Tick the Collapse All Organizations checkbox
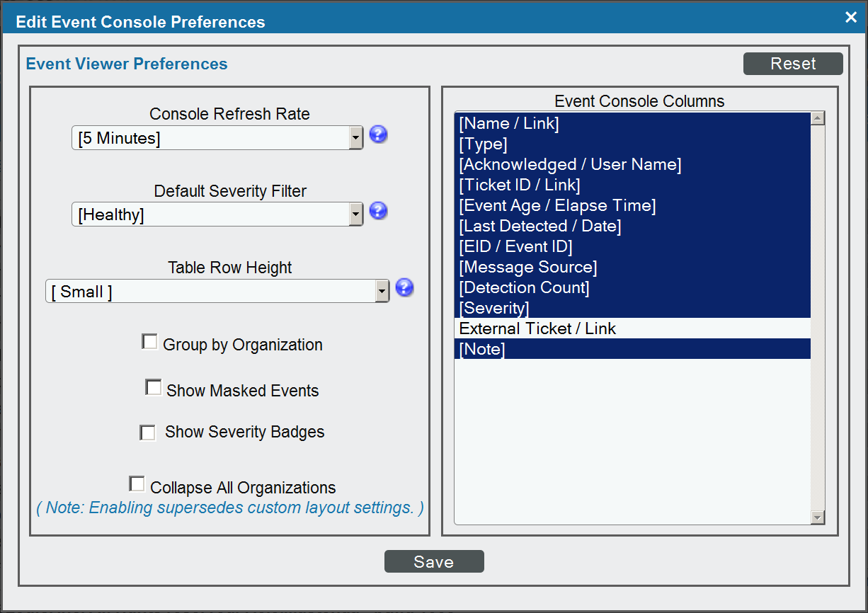868x613 pixels. tap(137, 484)
